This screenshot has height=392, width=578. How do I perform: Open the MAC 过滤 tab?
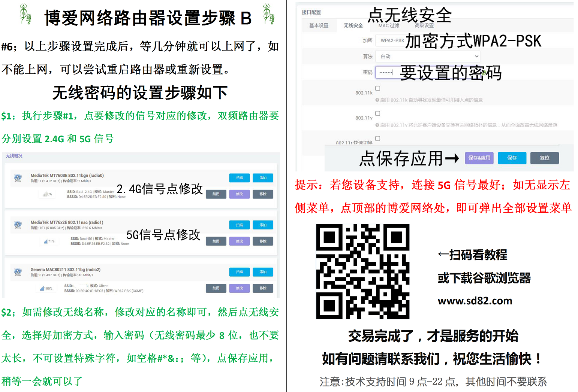389,25
